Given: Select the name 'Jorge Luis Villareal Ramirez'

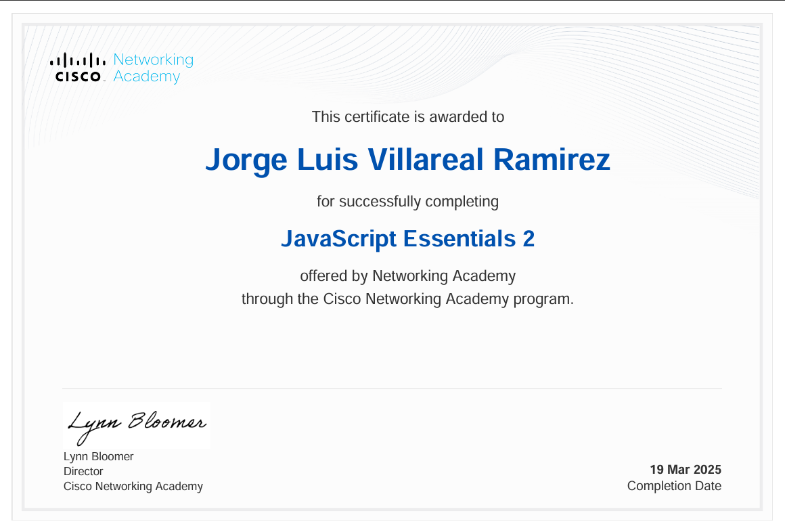Looking at the screenshot, I should tap(408, 160).
